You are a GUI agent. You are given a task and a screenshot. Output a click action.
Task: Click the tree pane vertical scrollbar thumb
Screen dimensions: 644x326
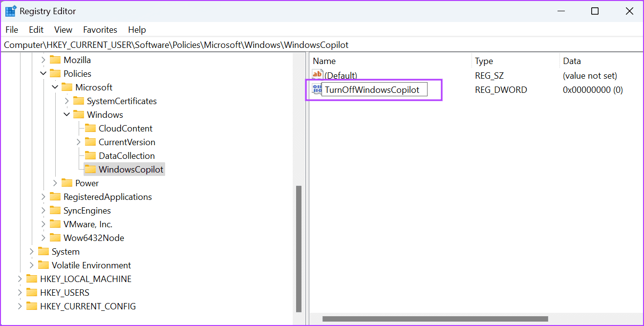tap(299, 248)
